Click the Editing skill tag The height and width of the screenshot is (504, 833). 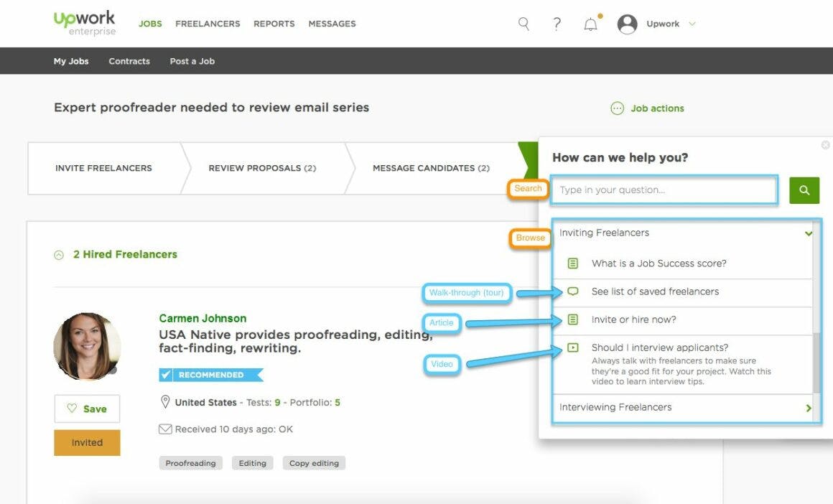pos(252,463)
